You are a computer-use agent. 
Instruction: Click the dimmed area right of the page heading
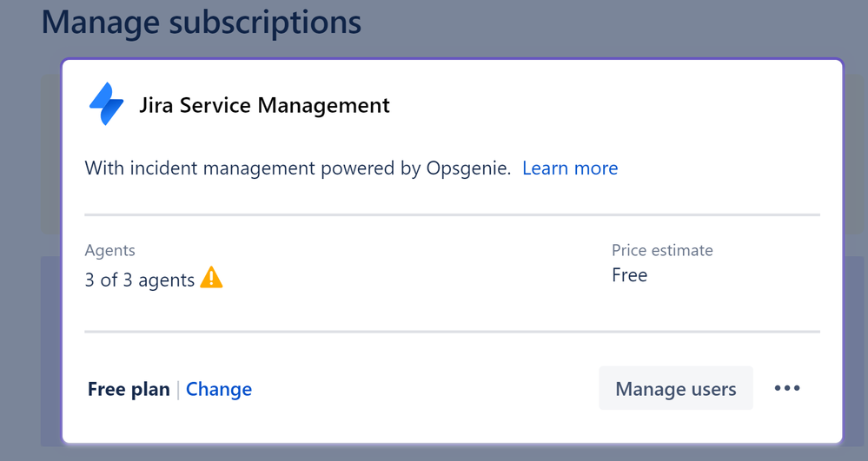click(609, 25)
